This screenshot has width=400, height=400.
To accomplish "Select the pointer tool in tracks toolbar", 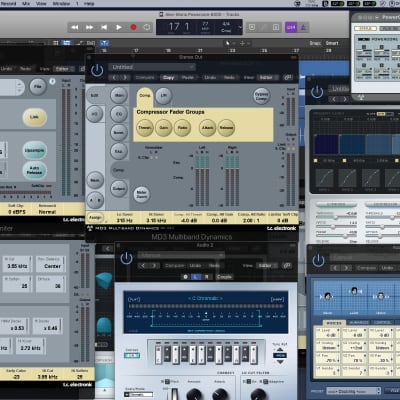I will click(228, 43).
